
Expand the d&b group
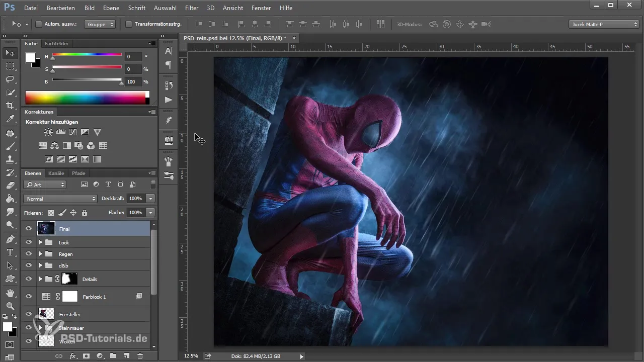(x=40, y=265)
